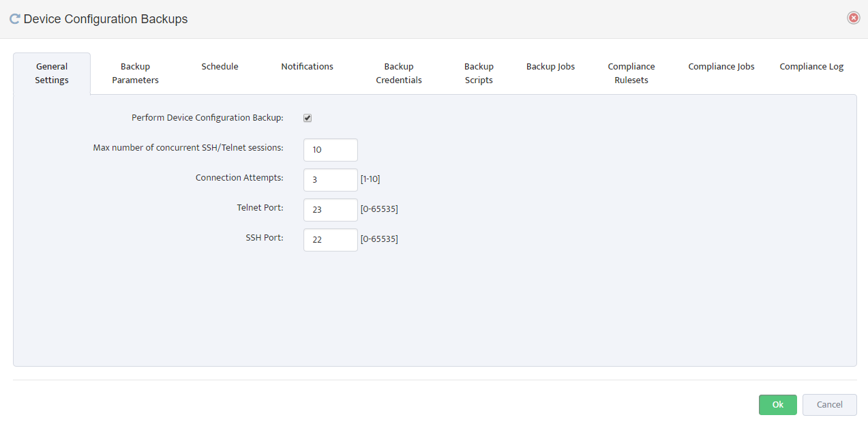868x426 pixels.
Task: Go to the Backup Credentials tab
Action: pyautogui.click(x=399, y=73)
